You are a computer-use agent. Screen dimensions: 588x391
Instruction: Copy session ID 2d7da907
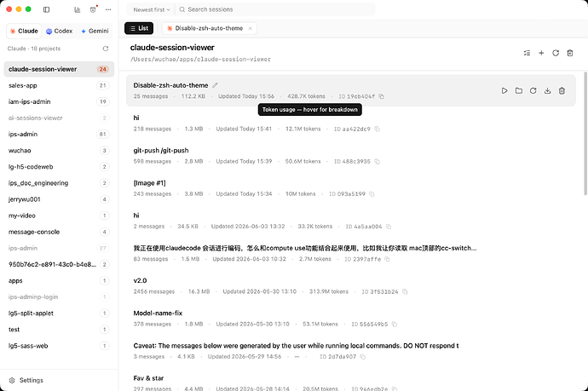(x=363, y=357)
